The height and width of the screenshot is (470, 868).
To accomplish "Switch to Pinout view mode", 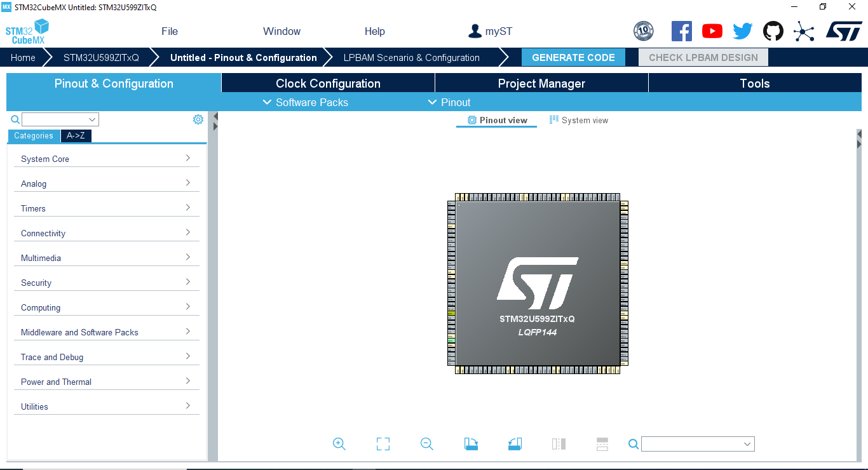I will point(496,120).
